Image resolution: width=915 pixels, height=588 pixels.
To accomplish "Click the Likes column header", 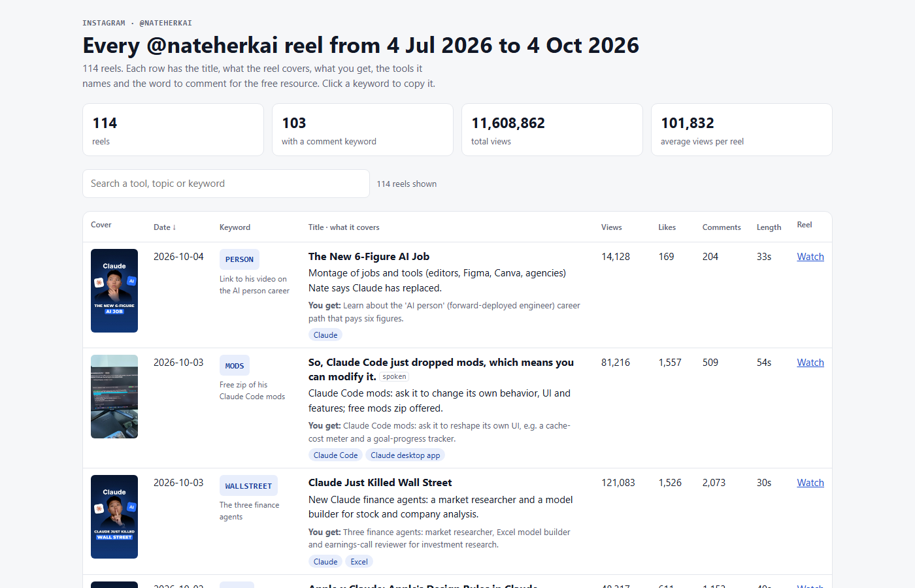I will 667,227.
